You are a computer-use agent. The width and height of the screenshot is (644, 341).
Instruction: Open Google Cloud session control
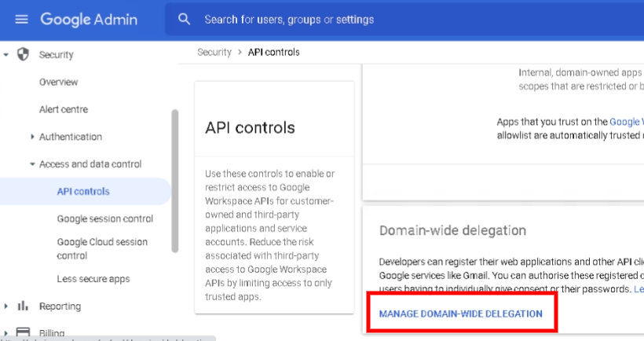click(x=102, y=248)
